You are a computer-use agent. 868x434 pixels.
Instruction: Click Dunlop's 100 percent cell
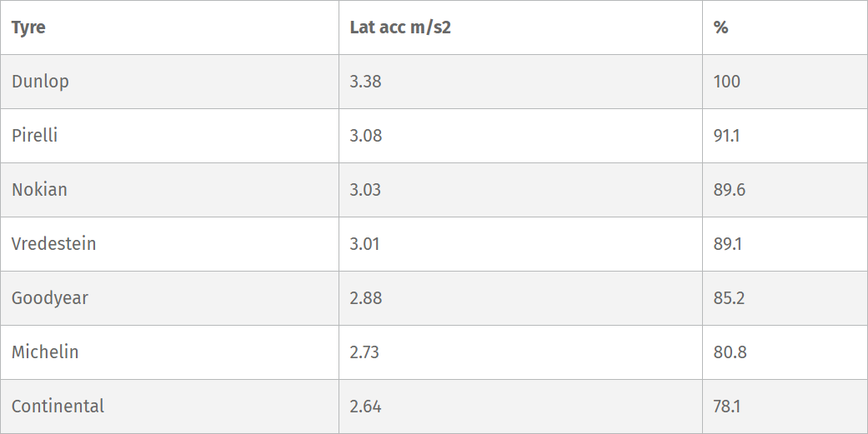(x=726, y=82)
